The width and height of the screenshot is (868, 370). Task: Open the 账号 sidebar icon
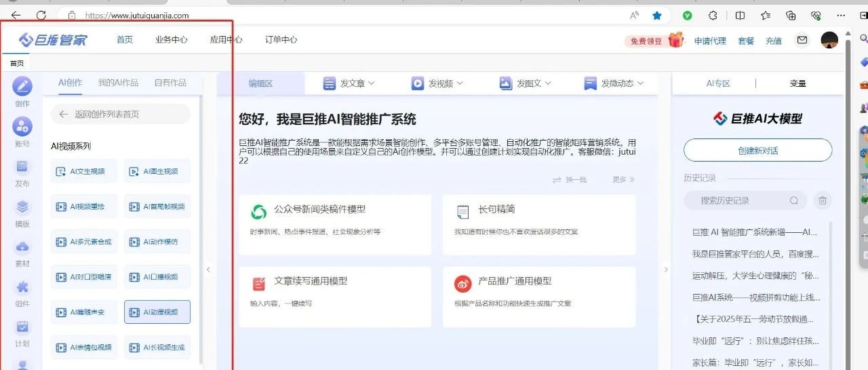(x=22, y=126)
